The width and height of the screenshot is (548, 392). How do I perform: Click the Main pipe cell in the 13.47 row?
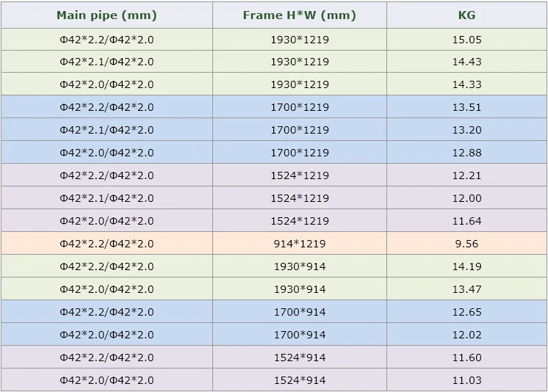tap(107, 289)
